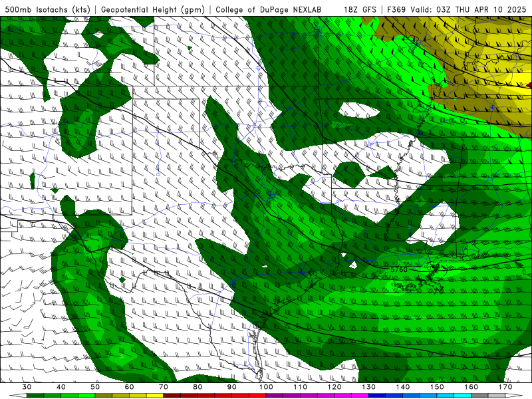Click the "F369 Valid: 03Z THU APR 10 2025" text
Viewport: 532px width, 399px height.
[x=457, y=9]
